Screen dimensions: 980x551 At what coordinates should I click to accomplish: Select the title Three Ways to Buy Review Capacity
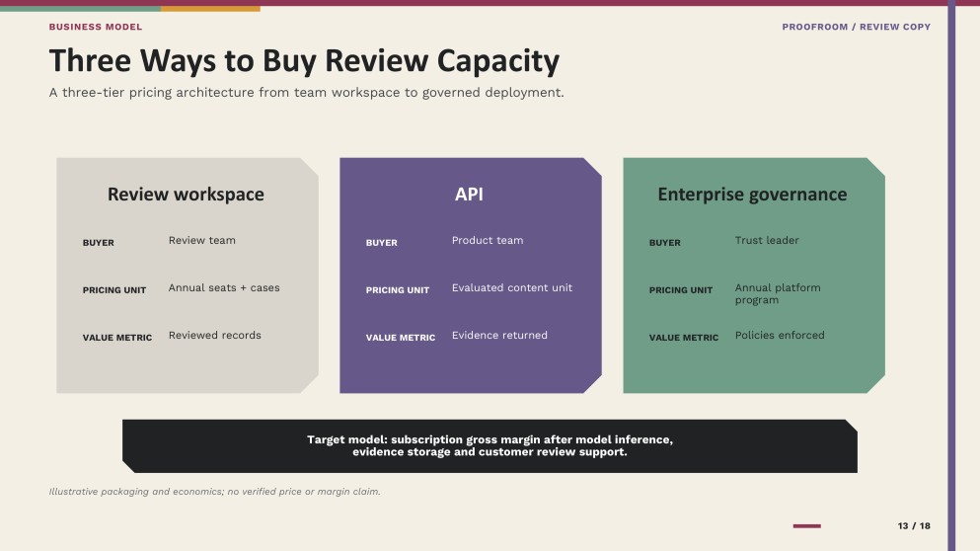304,61
